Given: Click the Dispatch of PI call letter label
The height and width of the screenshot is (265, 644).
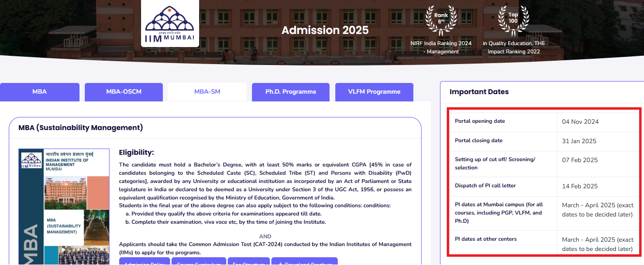Looking at the screenshot, I should point(485,186).
